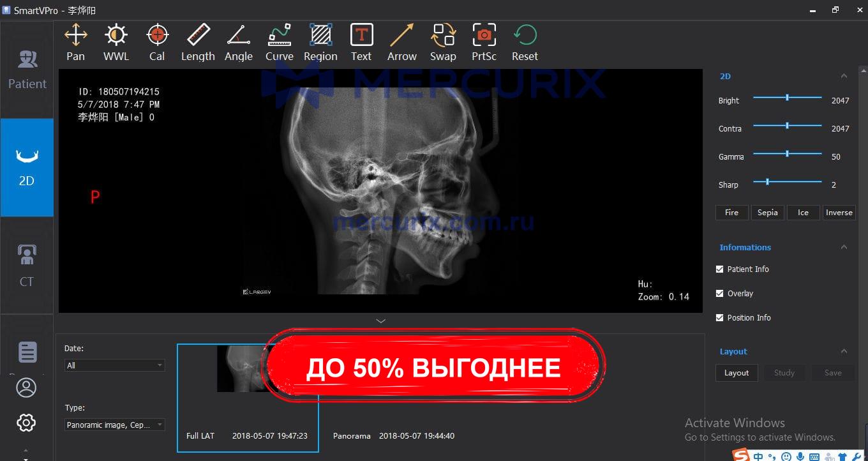Reset the image view

point(525,43)
